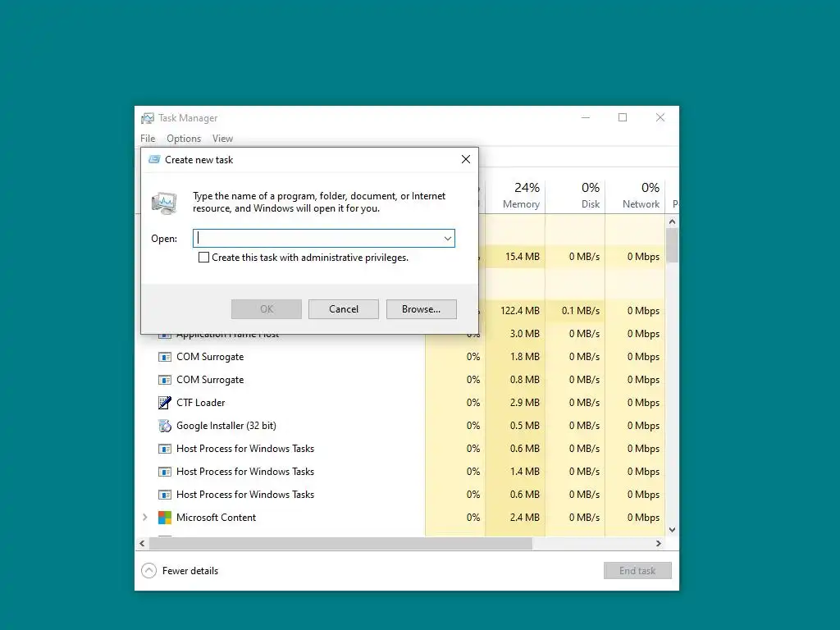This screenshot has height=630, width=840.
Task: Cancel the Create new task dialog
Action: point(344,309)
